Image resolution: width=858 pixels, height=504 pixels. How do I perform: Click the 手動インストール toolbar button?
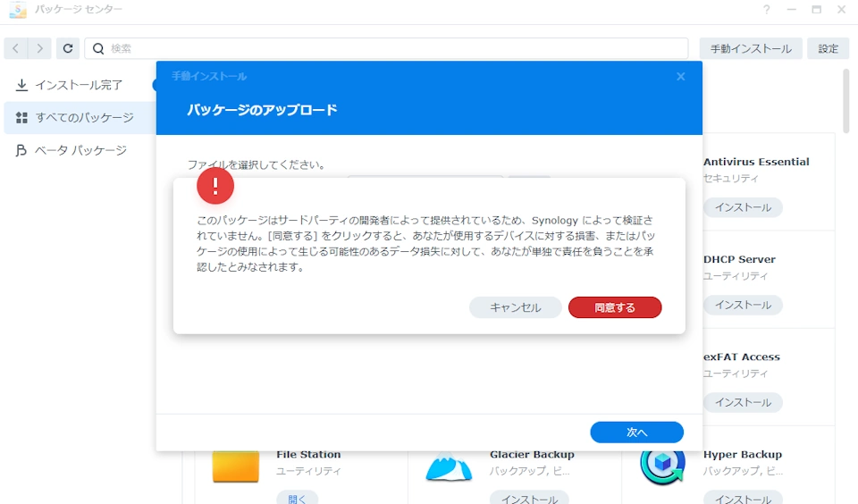(751, 49)
